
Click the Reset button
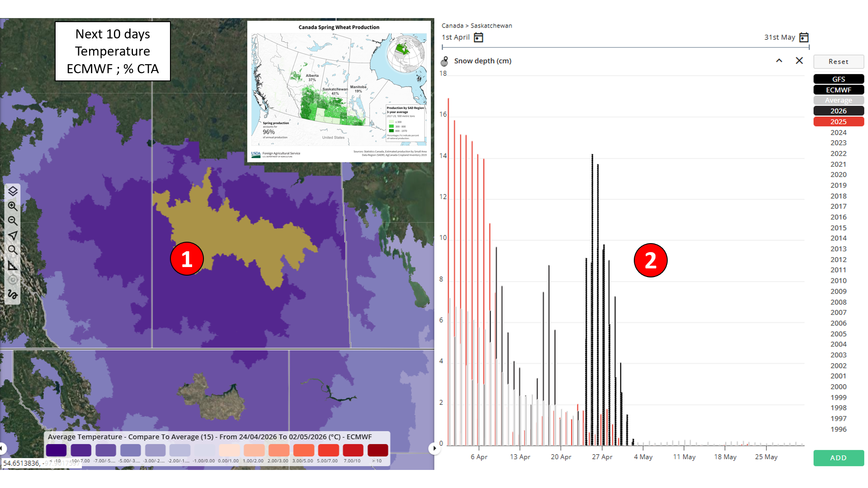pyautogui.click(x=838, y=61)
